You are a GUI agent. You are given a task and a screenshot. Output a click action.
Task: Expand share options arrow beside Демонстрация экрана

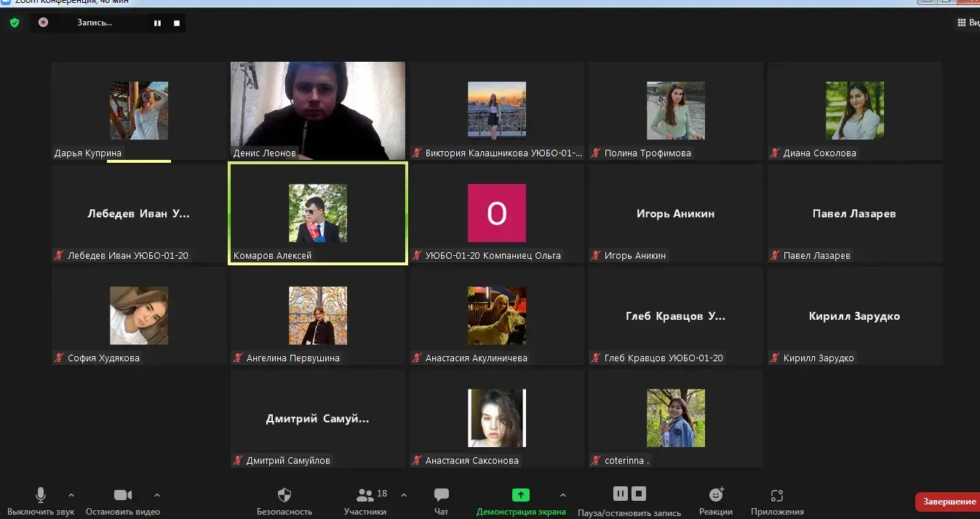point(562,495)
